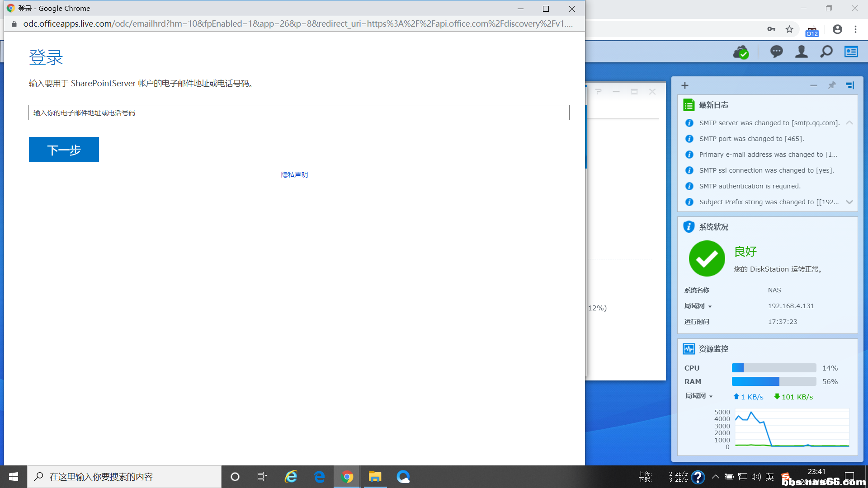Pin the widget panel
The image size is (868, 488).
coord(831,85)
